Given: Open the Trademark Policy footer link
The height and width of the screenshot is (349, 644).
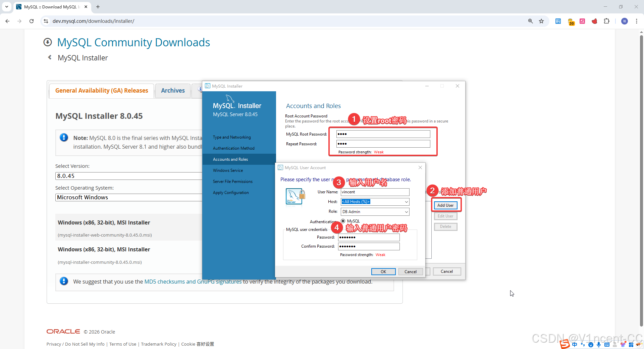Looking at the screenshot, I should 159,344.
